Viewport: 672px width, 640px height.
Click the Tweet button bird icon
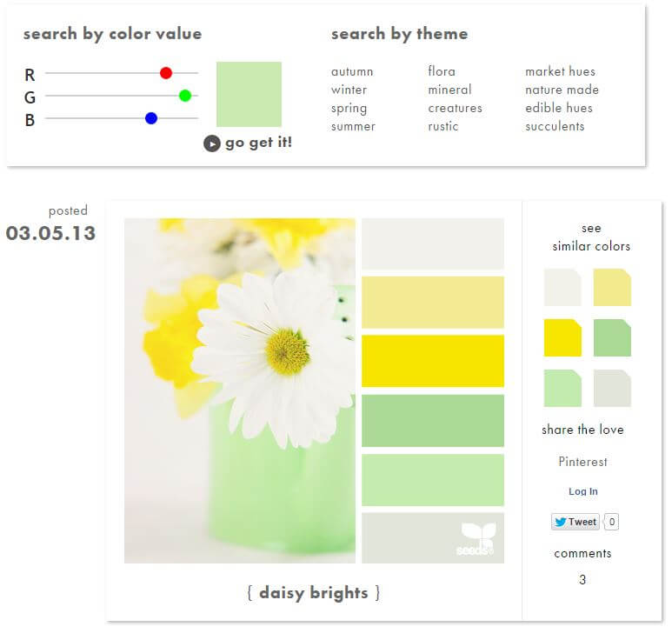[x=560, y=522]
